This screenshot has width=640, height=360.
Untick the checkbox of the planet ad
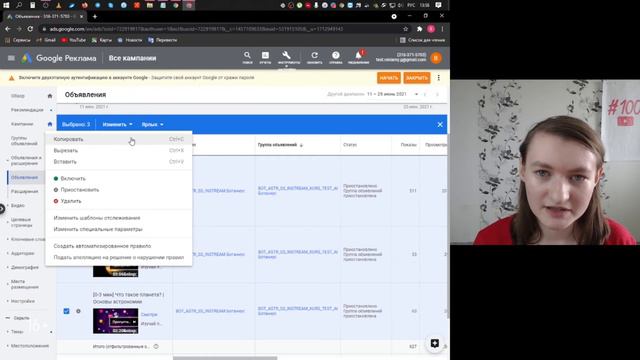(66, 311)
